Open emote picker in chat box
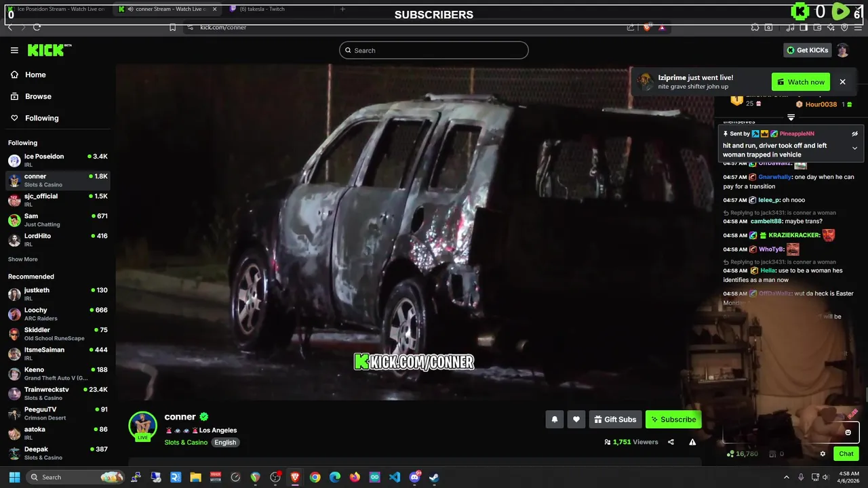Screen dimensions: 868x488 [848, 432]
